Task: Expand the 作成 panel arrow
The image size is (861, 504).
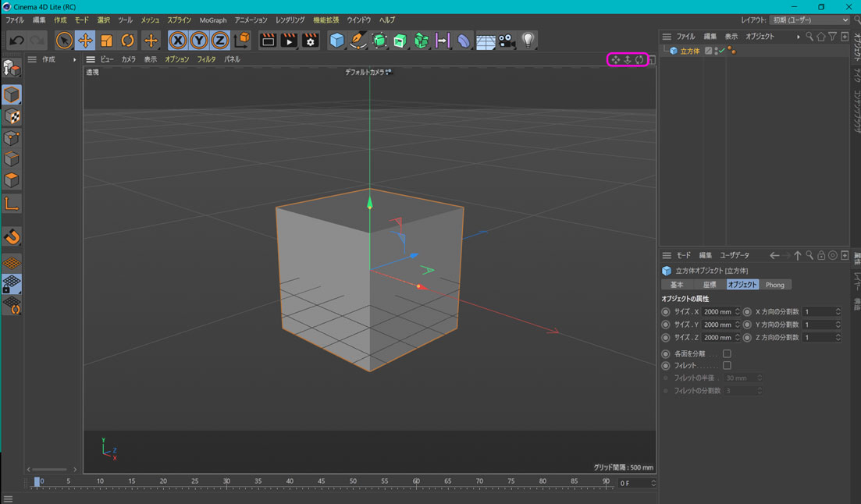Action: click(x=75, y=59)
